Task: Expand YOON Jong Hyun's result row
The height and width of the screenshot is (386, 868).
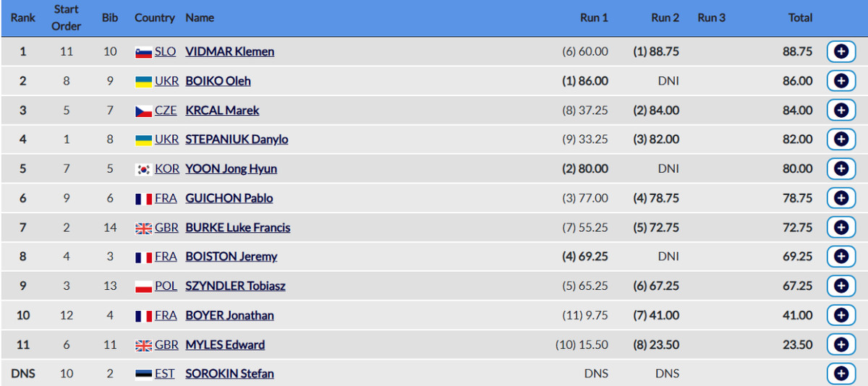Action: pos(841,169)
